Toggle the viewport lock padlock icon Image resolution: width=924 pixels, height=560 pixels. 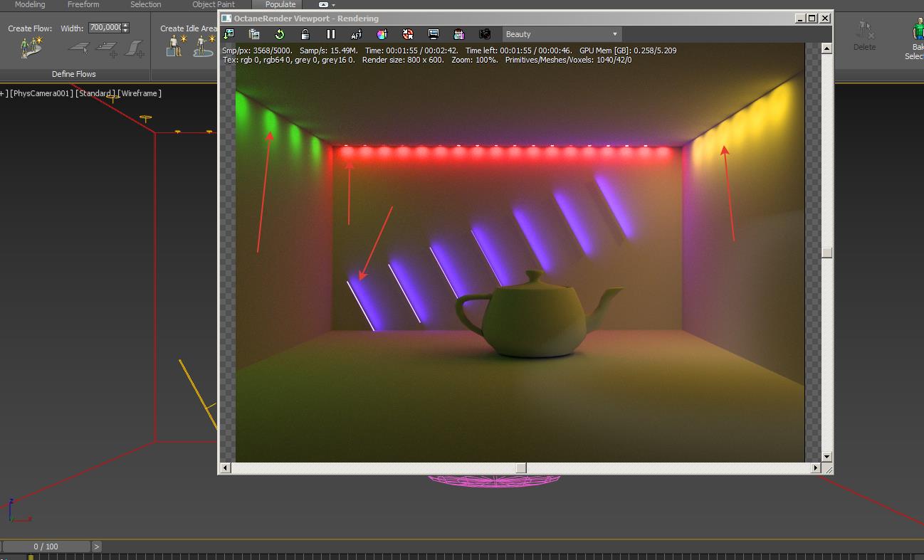pos(305,34)
